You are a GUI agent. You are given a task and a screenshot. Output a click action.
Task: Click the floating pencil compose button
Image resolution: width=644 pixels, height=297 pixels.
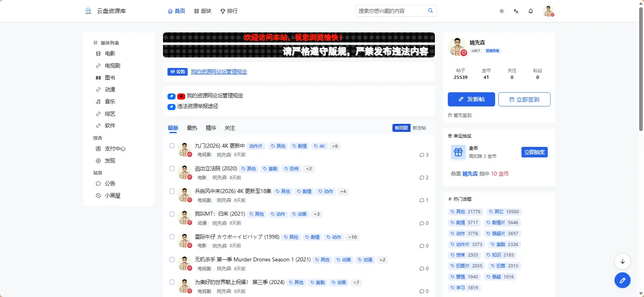(x=623, y=280)
